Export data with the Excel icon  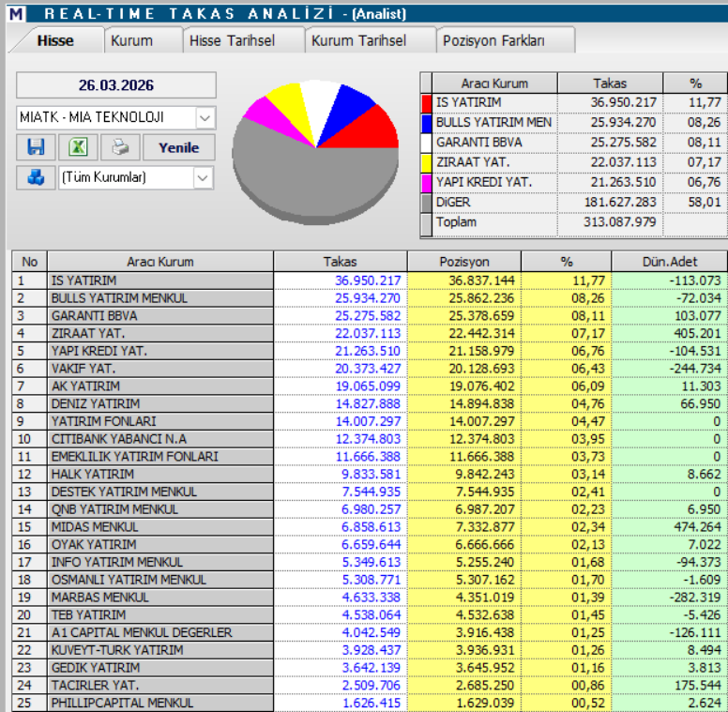point(78,147)
